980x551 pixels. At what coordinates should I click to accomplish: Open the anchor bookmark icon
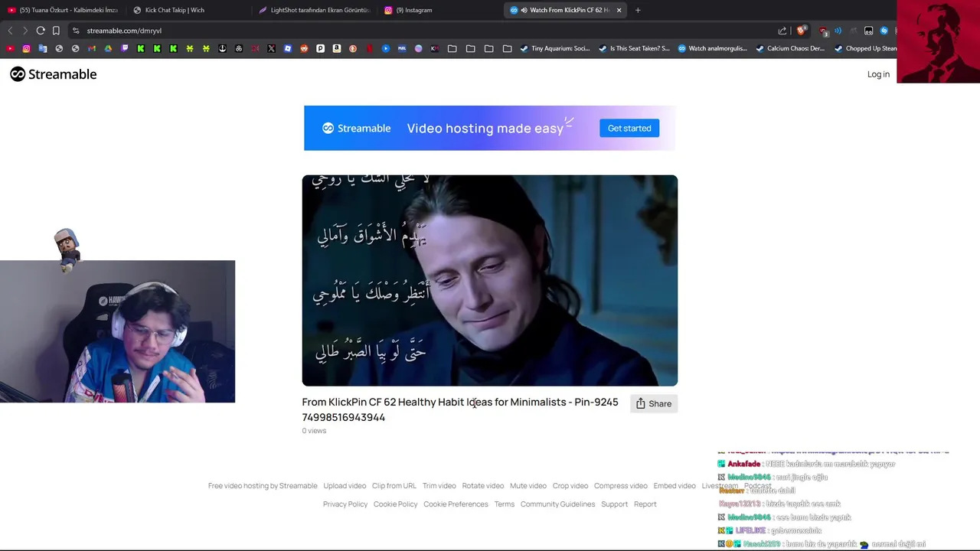pos(222,48)
